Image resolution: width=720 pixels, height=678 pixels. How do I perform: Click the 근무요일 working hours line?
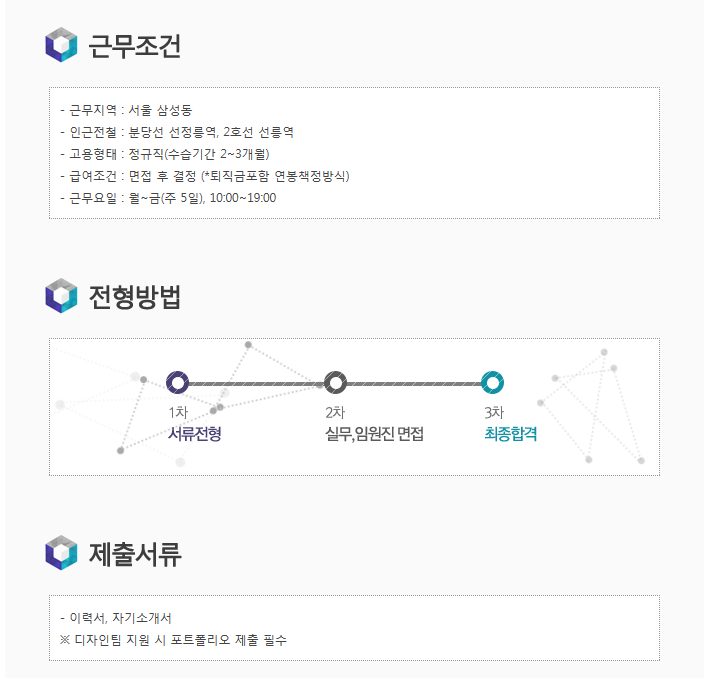point(168,198)
